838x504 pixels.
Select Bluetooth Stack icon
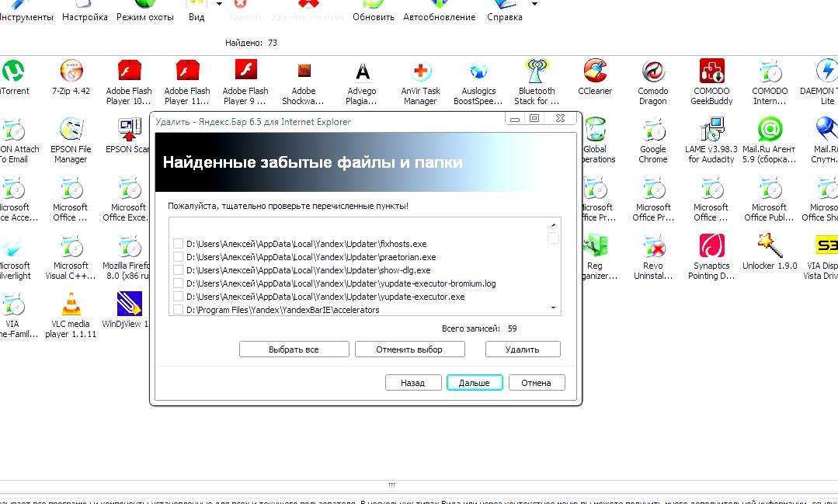(x=537, y=71)
